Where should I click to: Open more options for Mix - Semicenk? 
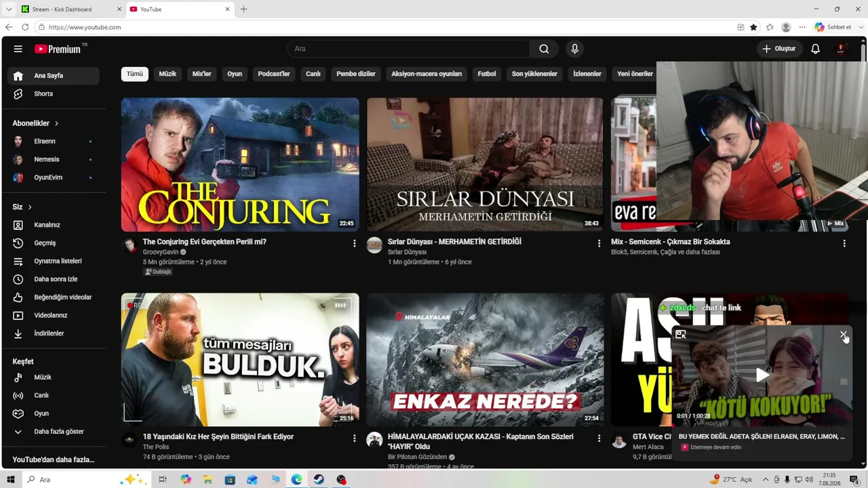click(x=844, y=243)
